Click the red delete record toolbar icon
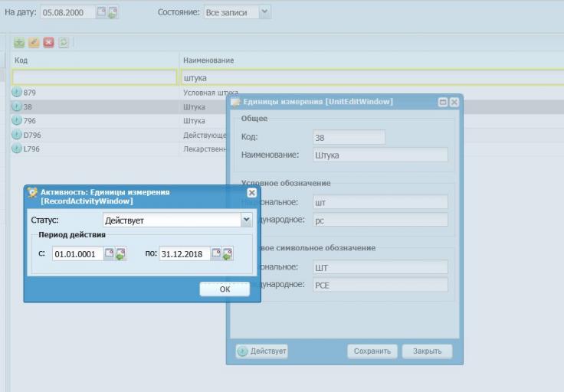Screen dimensions: 564x392 tap(48, 42)
